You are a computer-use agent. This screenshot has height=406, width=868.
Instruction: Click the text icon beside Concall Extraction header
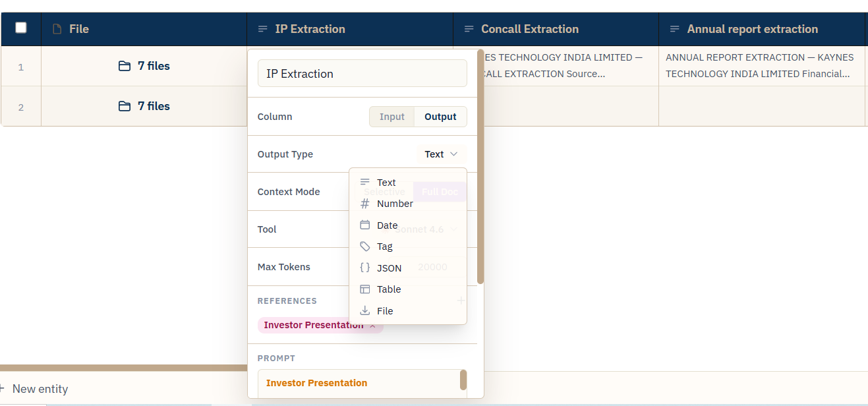pyautogui.click(x=469, y=29)
